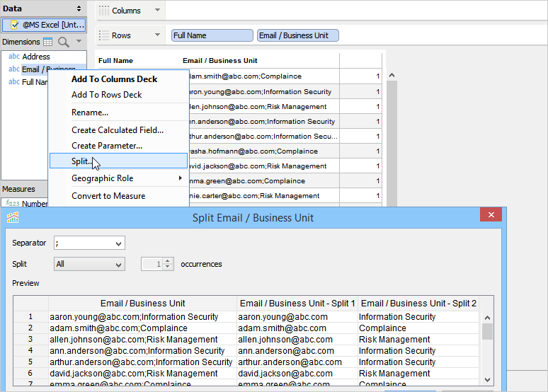Viewport: 548px width, 392px height.
Task: Click the worksheet vertical scrollbar thumb
Action: coord(392,143)
